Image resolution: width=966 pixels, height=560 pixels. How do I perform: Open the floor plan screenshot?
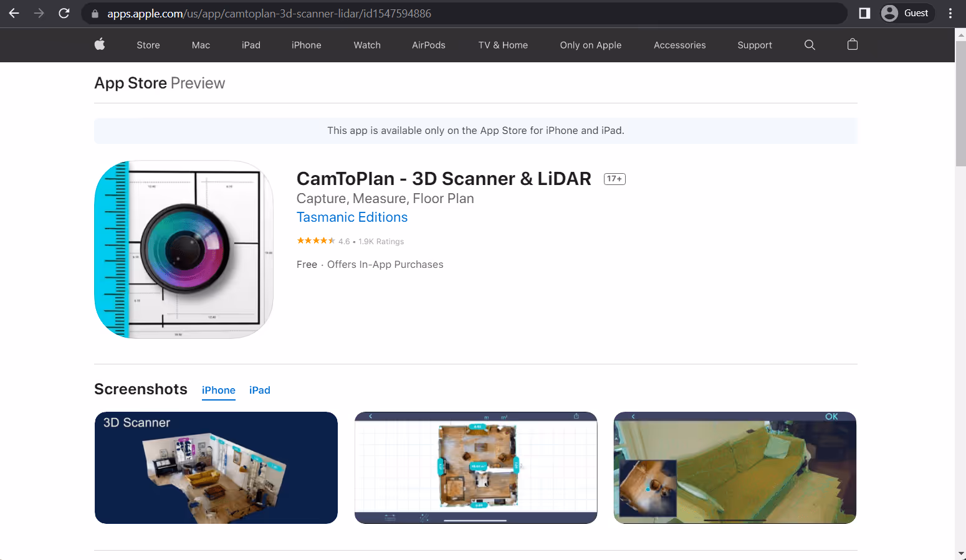[x=476, y=468]
